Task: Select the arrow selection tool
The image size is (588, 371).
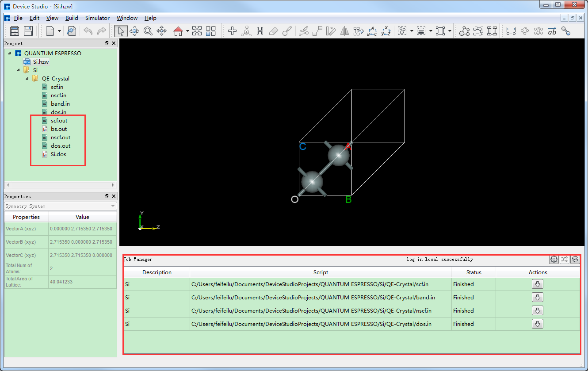Action: (120, 31)
